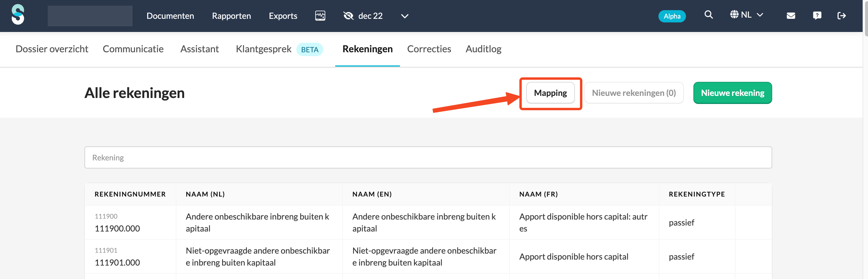The height and width of the screenshot is (279, 868).
Task: Switch to the Auditlog tab
Action: pos(483,49)
